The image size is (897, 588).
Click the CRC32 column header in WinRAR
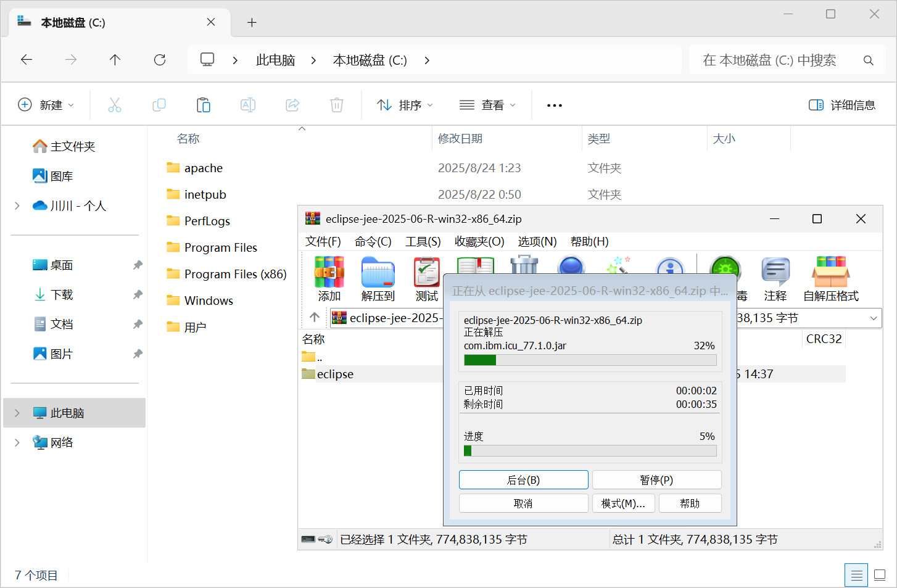click(824, 339)
